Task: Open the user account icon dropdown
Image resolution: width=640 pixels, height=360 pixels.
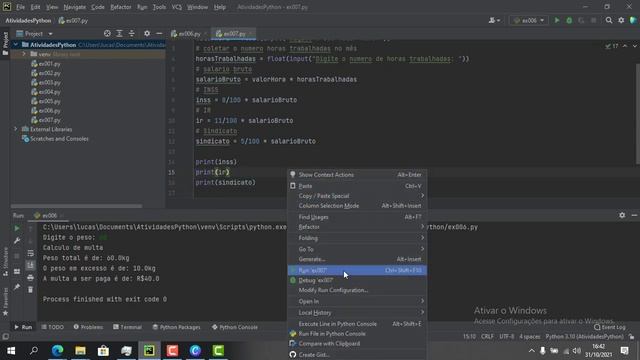Action: coord(494,20)
